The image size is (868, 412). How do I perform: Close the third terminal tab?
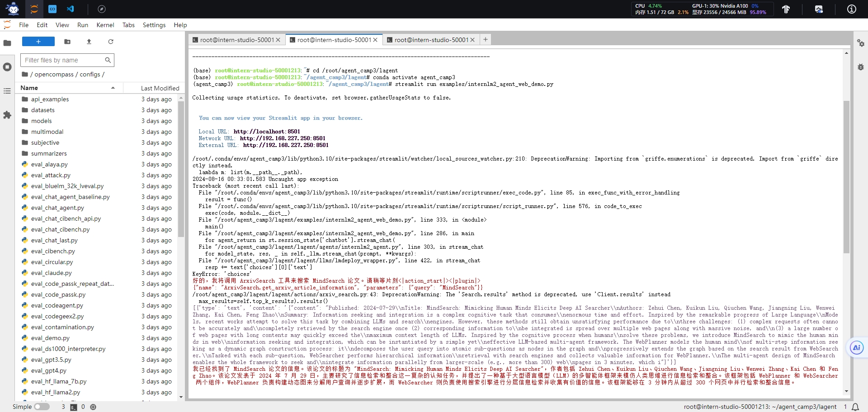point(472,40)
